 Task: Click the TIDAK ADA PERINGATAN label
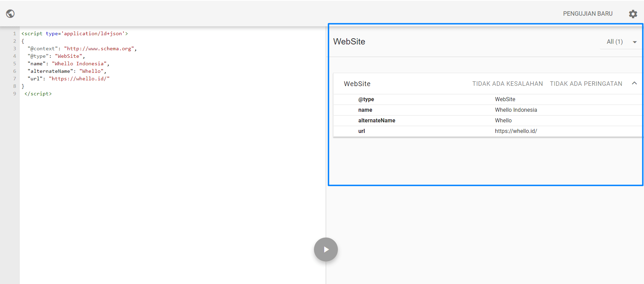coord(586,84)
